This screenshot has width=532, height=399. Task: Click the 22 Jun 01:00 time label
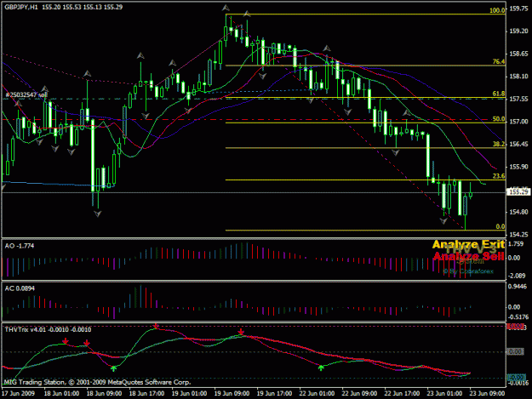317,394
